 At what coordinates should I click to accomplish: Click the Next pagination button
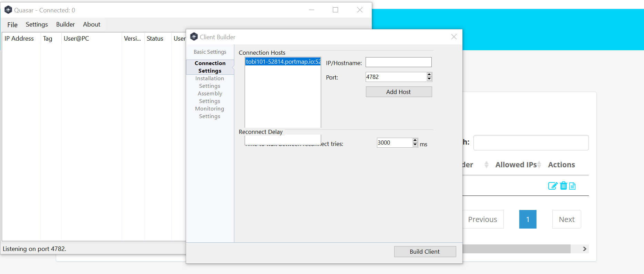567,219
